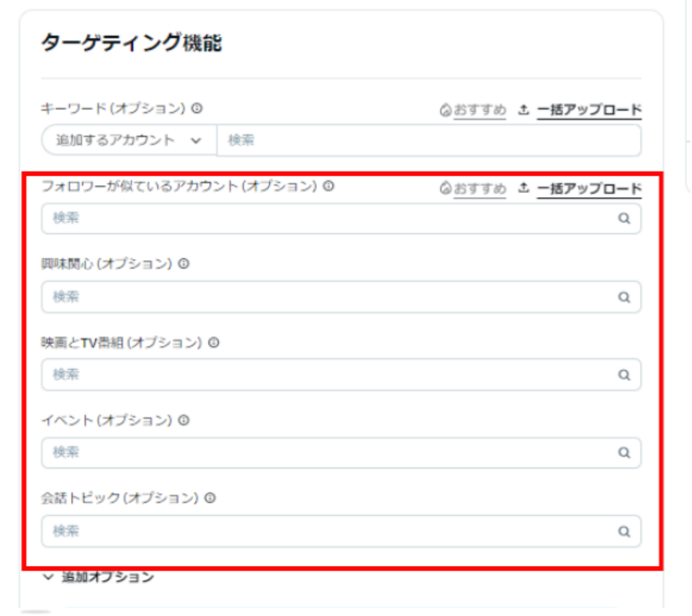Click 一括アップロード link for keywords

click(x=588, y=110)
